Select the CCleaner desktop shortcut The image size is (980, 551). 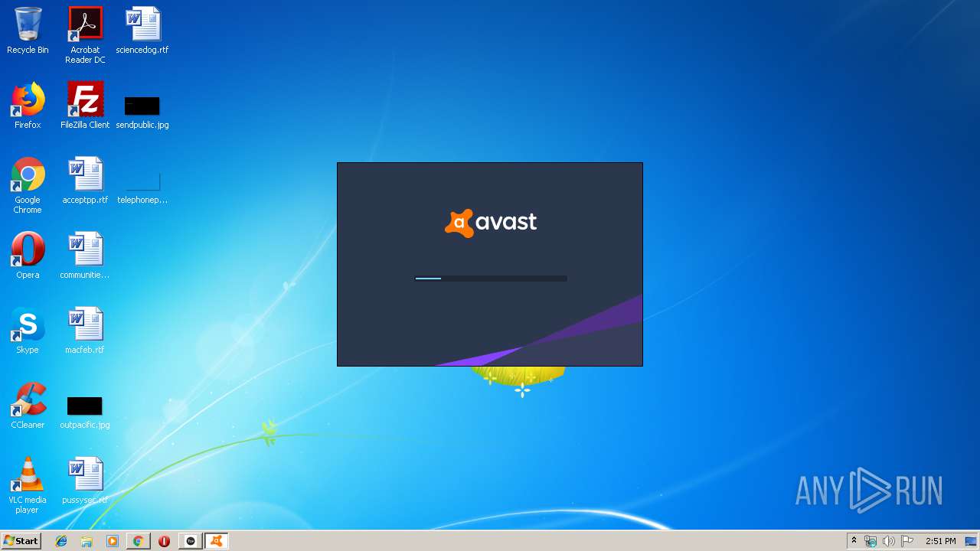pyautogui.click(x=28, y=406)
